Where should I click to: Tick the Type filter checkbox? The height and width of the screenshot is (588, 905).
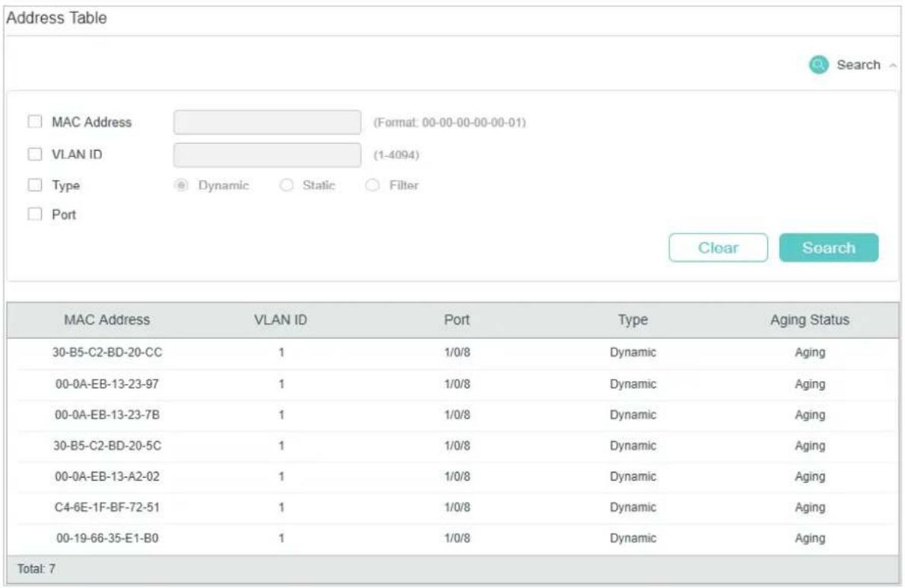(x=35, y=186)
